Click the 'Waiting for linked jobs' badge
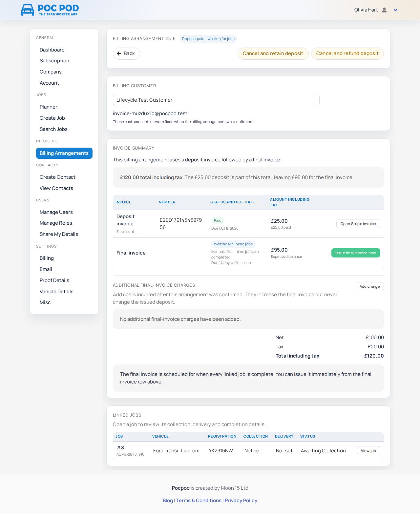Viewport: 420px width, 514px height. pos(233,244)
